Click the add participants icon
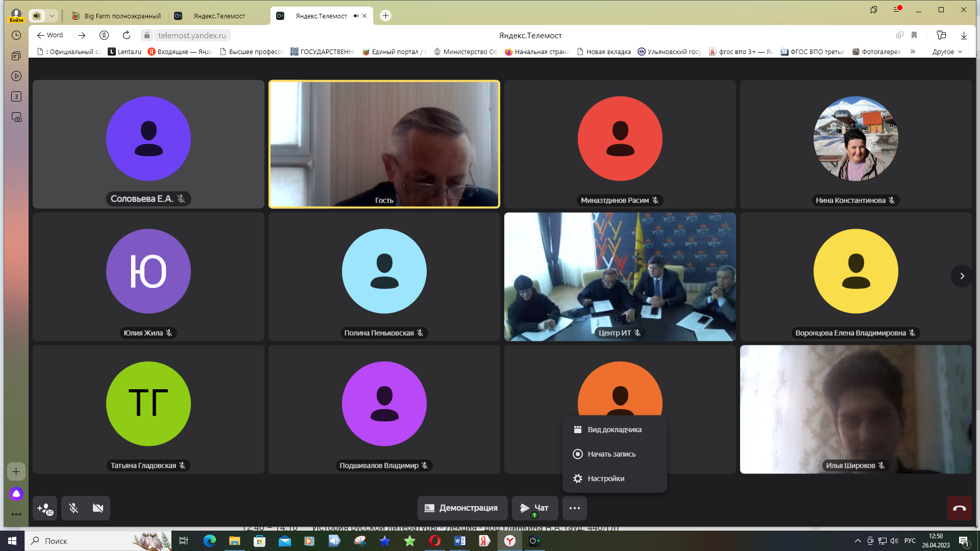Screen dimensions: 980x551 45,508
